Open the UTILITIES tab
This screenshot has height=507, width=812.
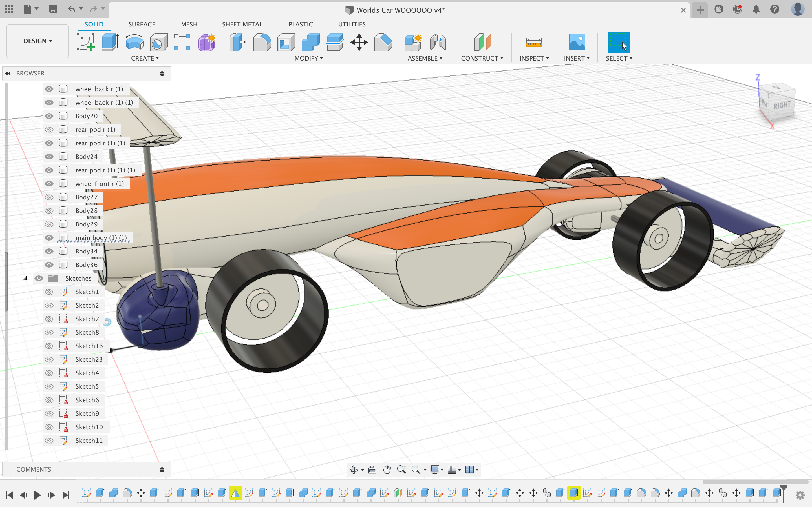pos(351,24)
